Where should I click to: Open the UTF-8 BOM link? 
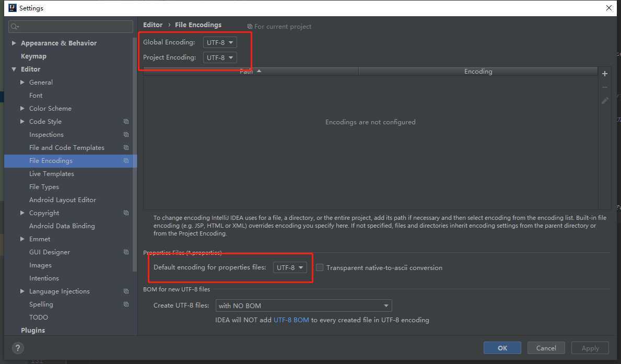tap(291, 320)
